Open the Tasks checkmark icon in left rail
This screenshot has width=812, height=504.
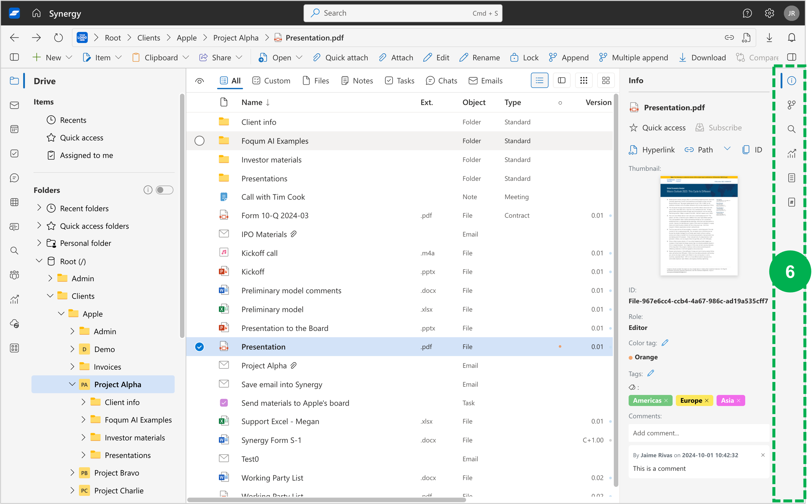14,154
